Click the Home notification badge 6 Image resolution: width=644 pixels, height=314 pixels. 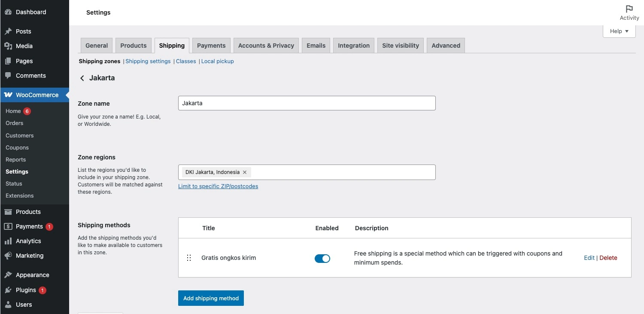27,111
